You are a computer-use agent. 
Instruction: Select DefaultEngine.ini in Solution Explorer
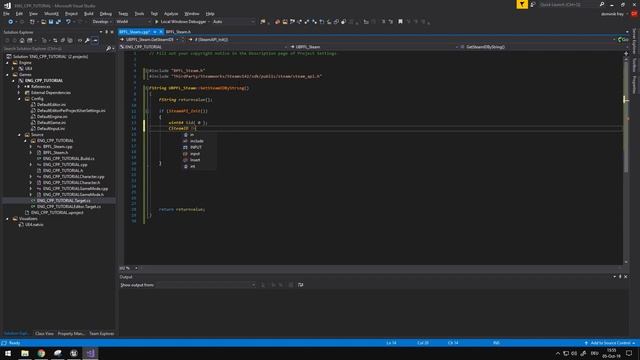click(x=52, y=117)
